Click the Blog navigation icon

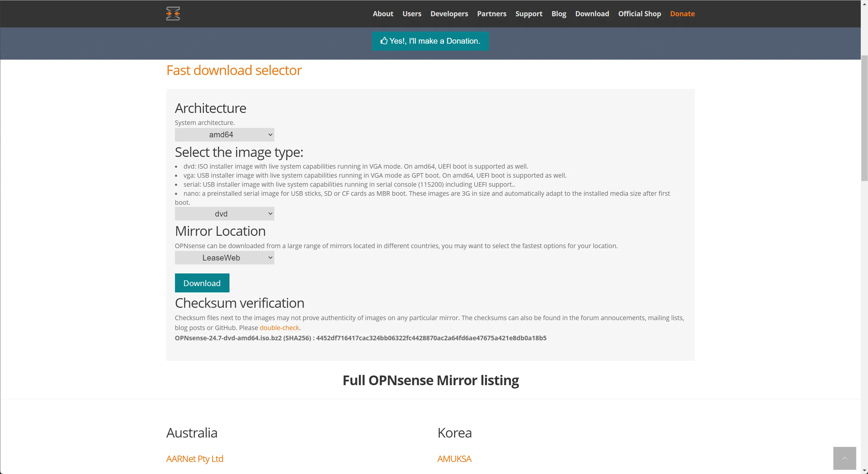(559, 14)
